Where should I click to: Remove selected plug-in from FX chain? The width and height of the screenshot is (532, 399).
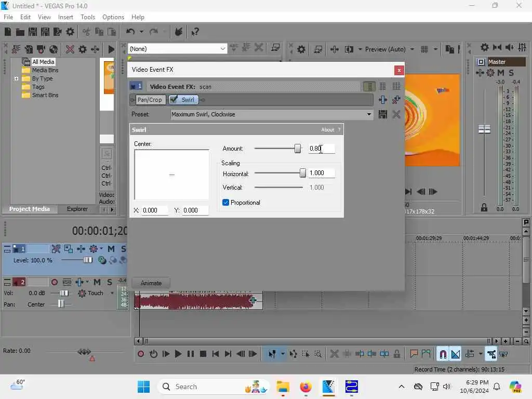click(396, 100)
